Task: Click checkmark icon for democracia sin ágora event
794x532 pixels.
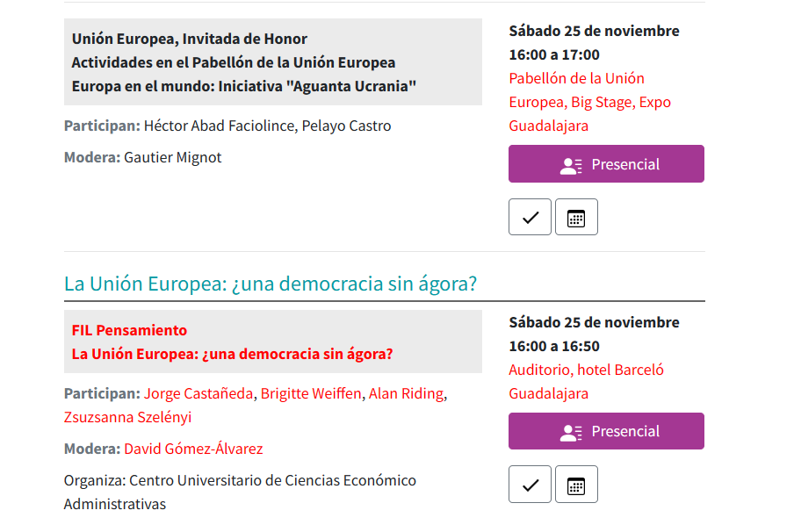Action: pyautogui.click(x=530, y=485)
